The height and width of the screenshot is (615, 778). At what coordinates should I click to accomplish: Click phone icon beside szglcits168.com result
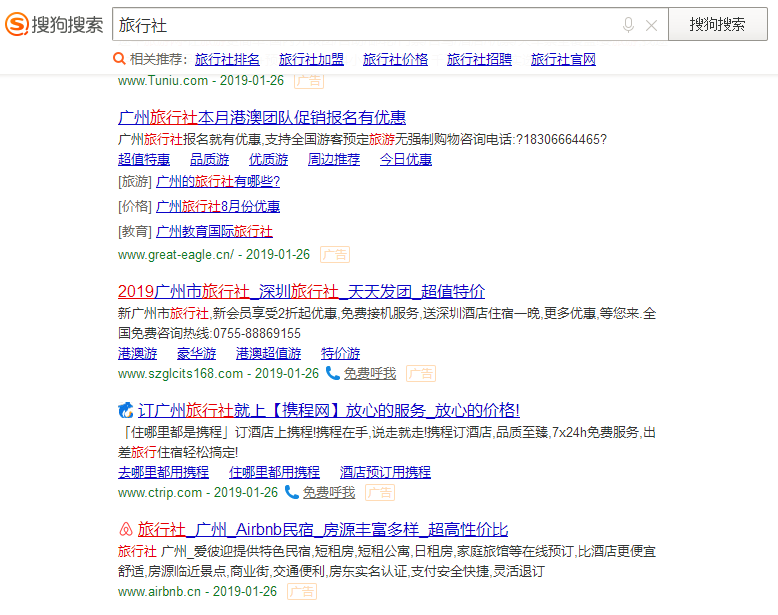[x=332, y=373]
